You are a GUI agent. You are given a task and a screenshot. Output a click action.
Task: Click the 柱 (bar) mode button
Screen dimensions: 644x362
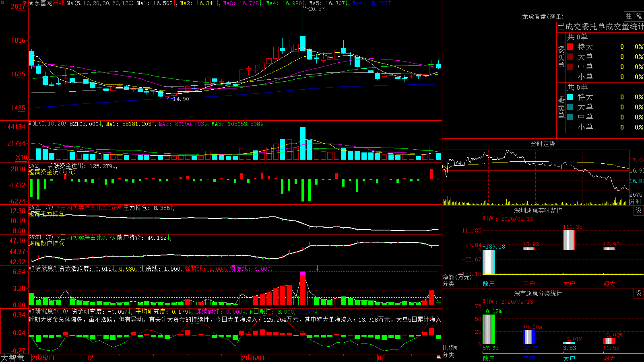coord(629,16)
